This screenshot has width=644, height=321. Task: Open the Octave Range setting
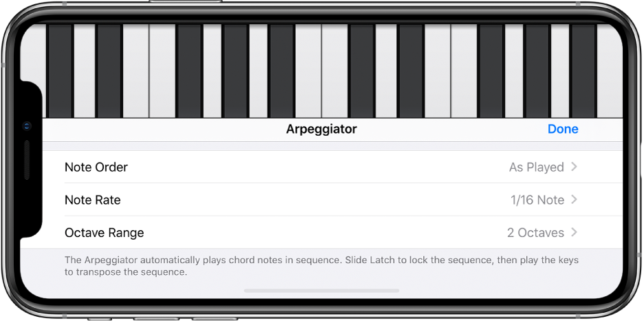pyautogui.click(x=105, y=233)
